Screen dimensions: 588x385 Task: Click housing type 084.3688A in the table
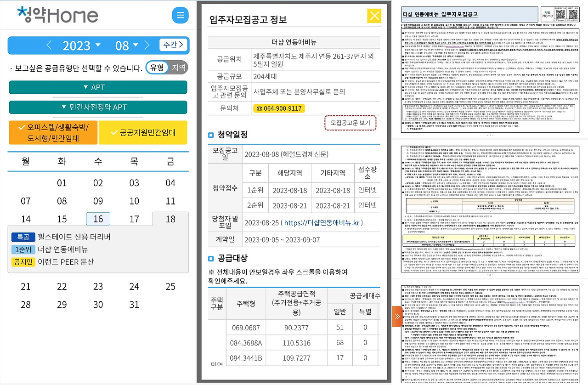click(245, 343)
